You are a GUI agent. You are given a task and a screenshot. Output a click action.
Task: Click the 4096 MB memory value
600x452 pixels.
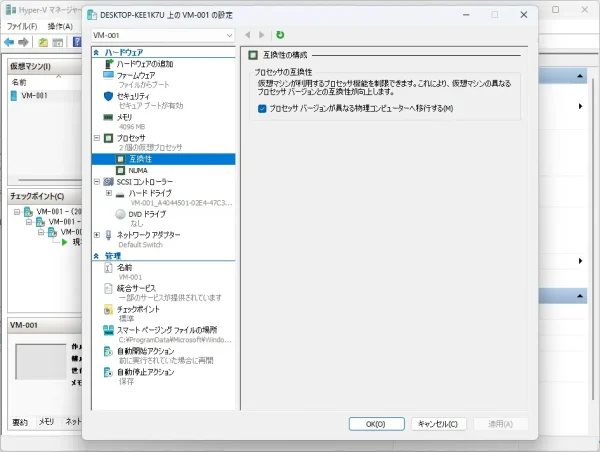132,127
